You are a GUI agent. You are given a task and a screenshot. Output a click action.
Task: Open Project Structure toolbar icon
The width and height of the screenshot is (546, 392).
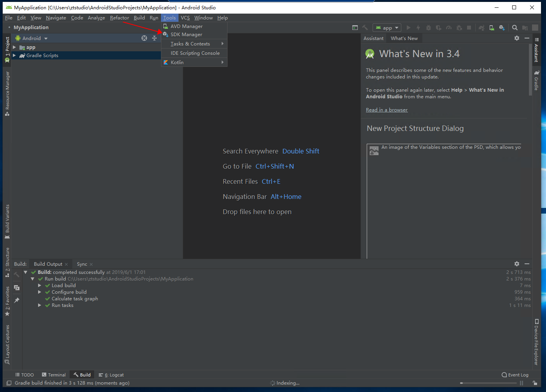click(525, 28)
